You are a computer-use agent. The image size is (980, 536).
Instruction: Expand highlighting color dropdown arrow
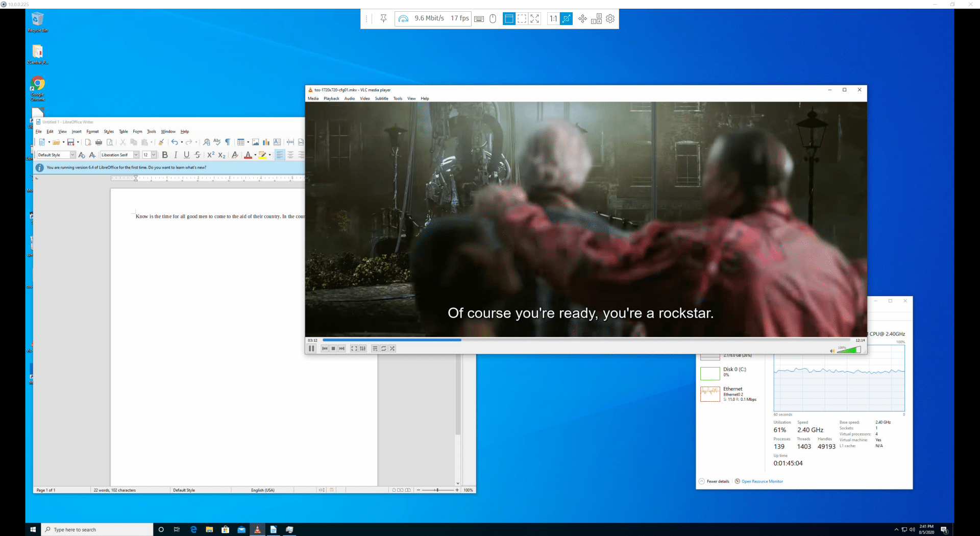point(269,155)
